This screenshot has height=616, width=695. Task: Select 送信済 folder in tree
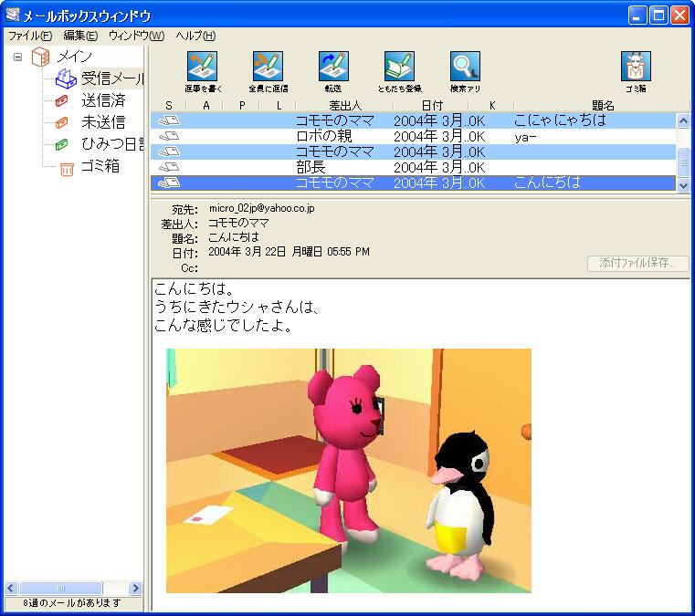(103, 100)
